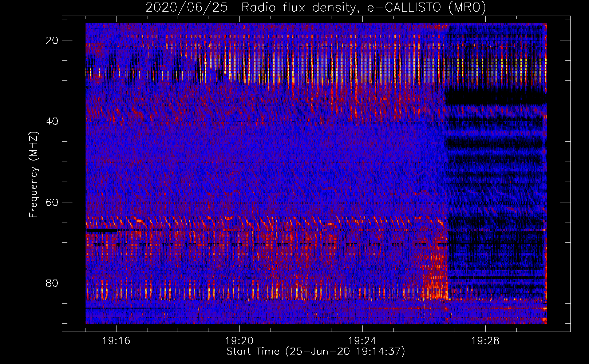Click the 19:16 time tick label

click(116, 341)
